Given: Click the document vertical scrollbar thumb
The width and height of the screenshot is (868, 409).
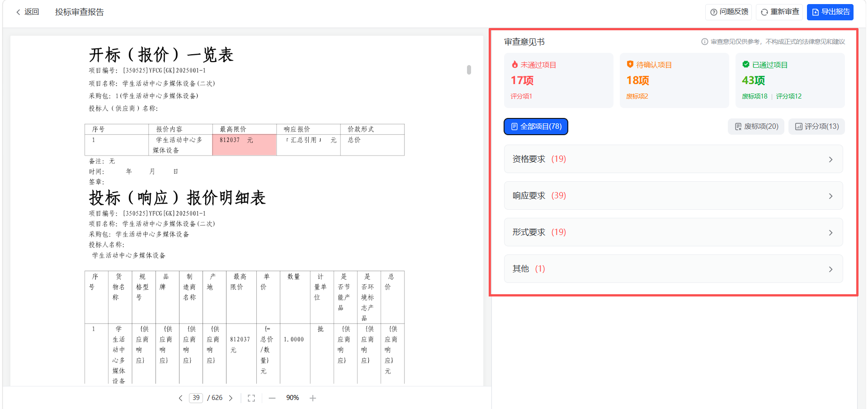Looking at the screenshot, I should pyautogui.click(x=469, y=70).
